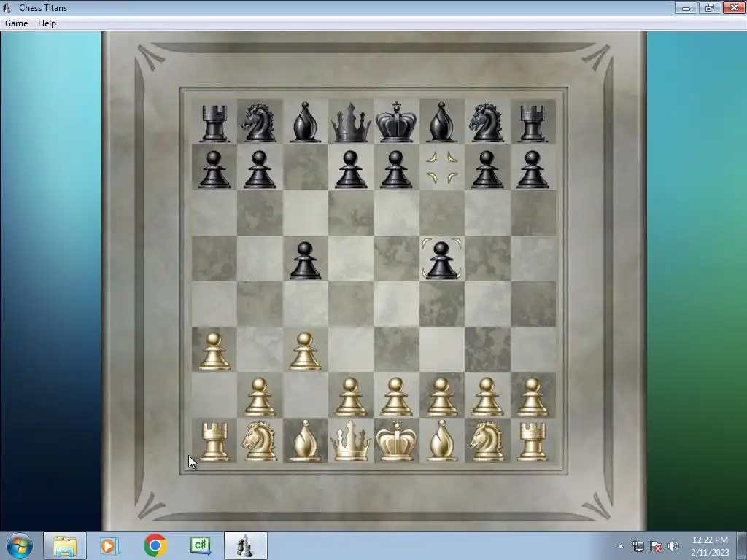Select the black king on e8
The height and width of the screenshot is (560, 747).
[396, 122]
